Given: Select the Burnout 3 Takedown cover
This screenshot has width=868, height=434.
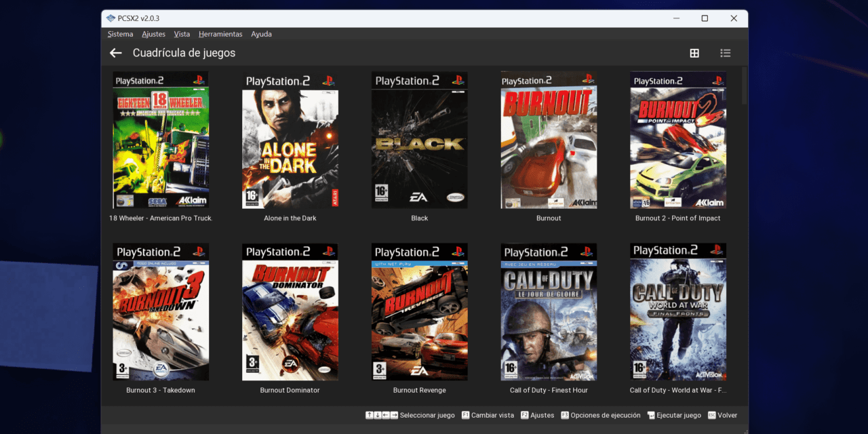Looking at the screenshot, I should (161, 312).
